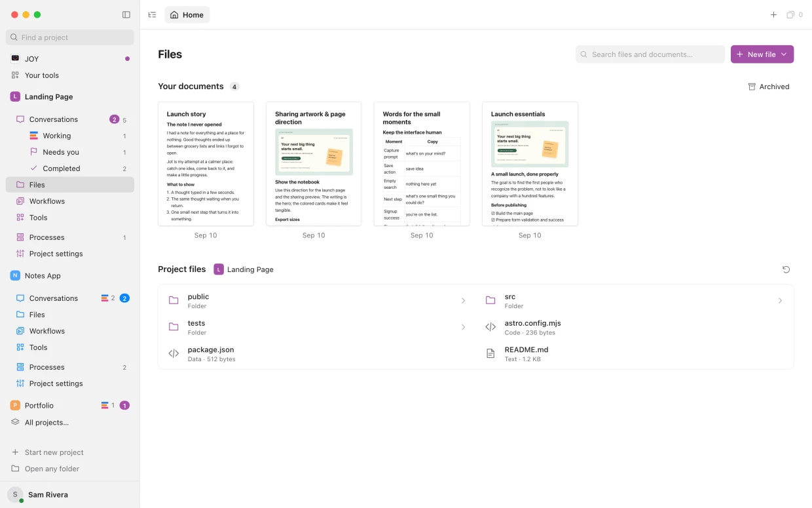Image resolution: width=812 pixels, height=508 pixels.
Task: Click Workflows icon under Notes App
Action: (x=20, y=331)
